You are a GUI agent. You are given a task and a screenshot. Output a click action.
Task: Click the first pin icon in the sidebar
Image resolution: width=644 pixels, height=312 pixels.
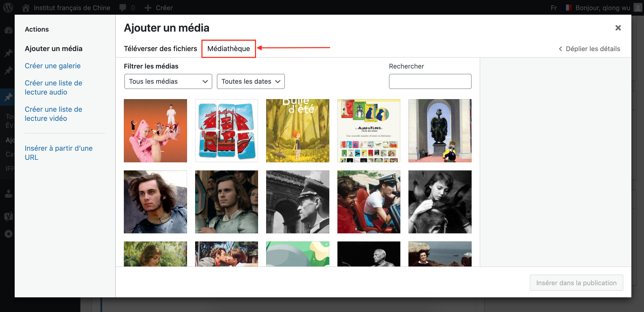(8, 53)
